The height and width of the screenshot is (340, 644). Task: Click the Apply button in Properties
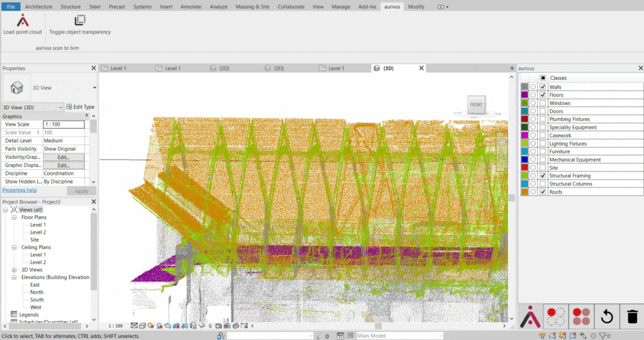pos(81,191)
